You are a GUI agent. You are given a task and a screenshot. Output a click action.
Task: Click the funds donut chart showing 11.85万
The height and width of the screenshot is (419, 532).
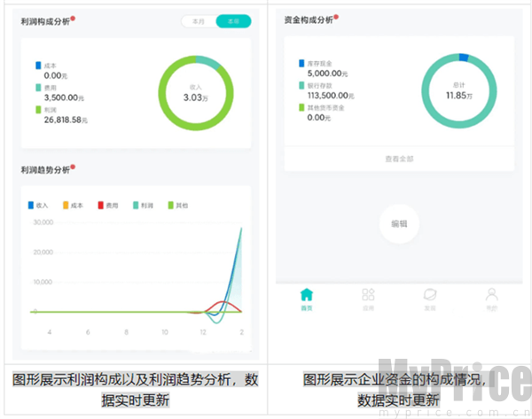pyautogui.click(x=459, y=91)
